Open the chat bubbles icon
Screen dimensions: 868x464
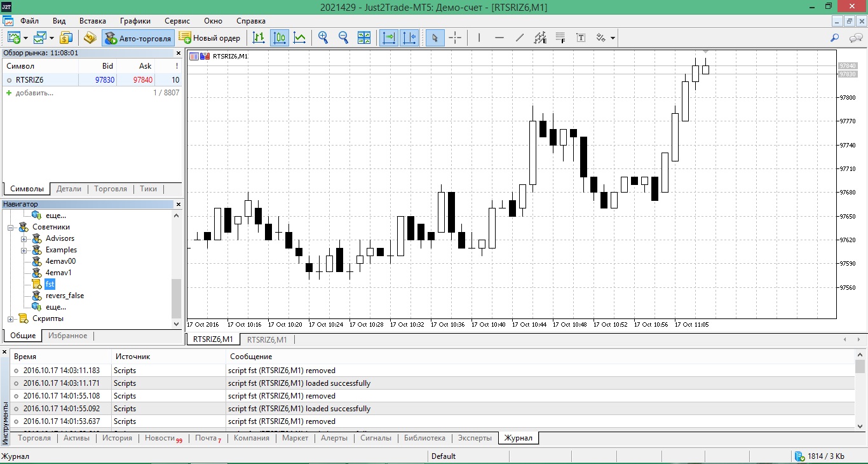pyautogui.click(x=855, y=38)
